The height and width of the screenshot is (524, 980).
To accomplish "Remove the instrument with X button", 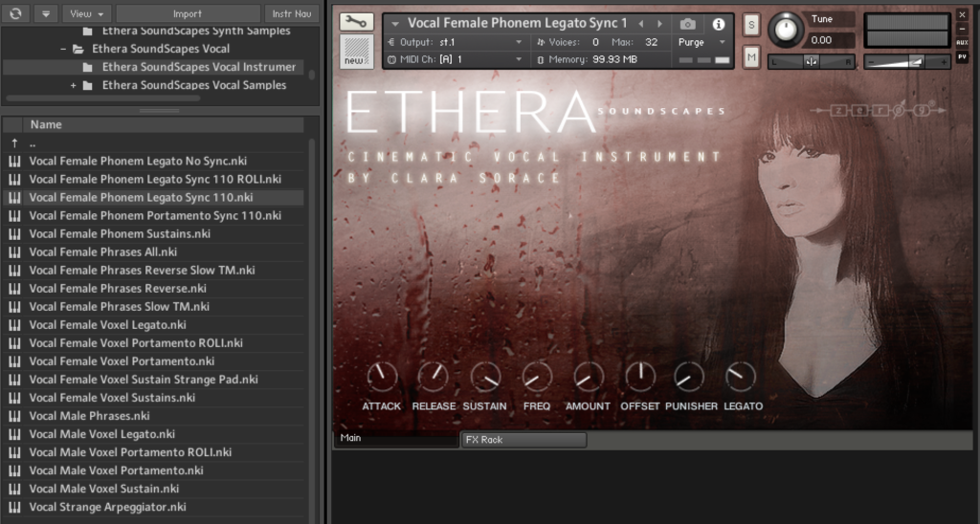I will coord(962,14).
